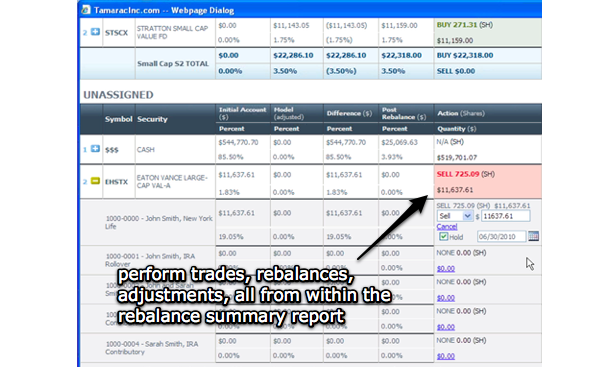
Task: Click the Security column header
Action: point(152,119)
